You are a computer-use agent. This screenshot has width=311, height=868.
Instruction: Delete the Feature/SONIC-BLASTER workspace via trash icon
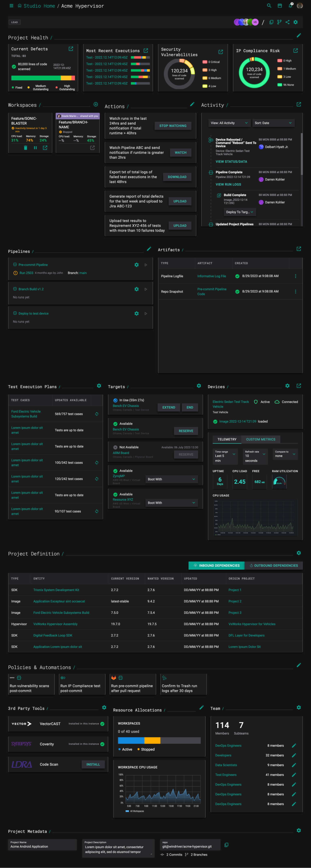(26, 148)
